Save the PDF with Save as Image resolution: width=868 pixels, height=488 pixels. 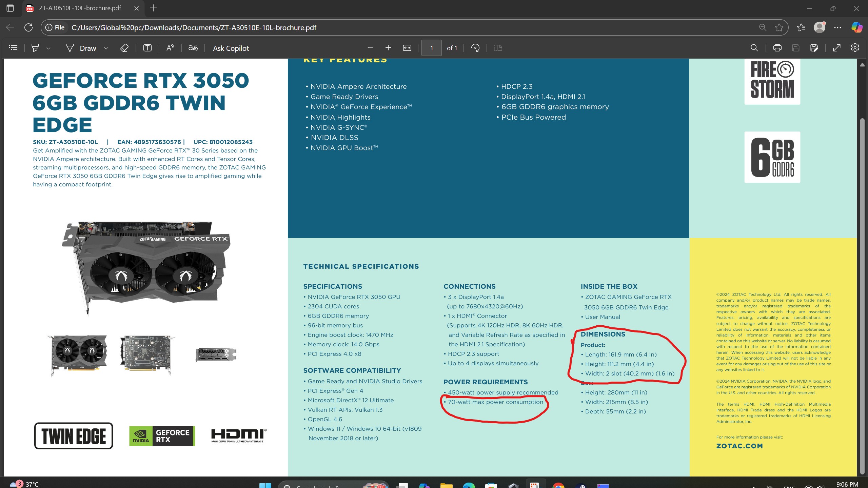pyautogui.click(x=814, y=48)
